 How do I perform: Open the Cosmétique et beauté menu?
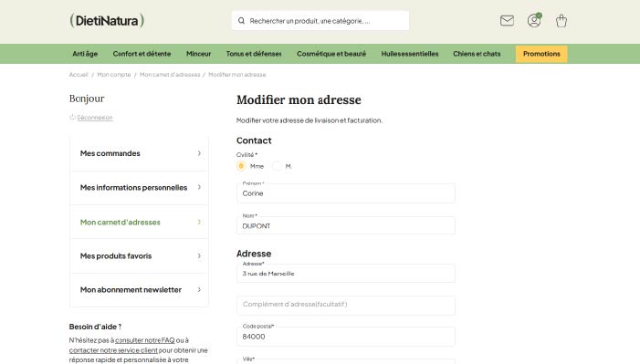(x=331, y=54)
